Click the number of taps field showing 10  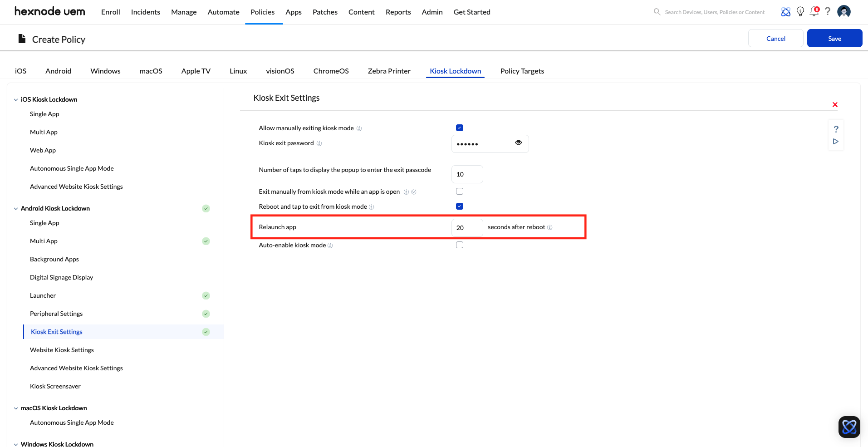pyautogui.click(x=467, y=174)
